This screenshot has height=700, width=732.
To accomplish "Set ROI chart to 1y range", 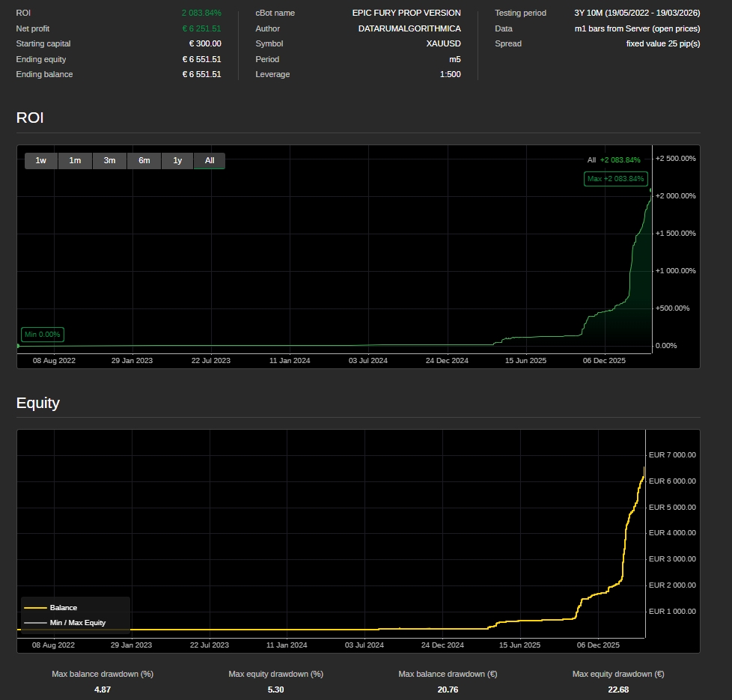I will pos(177,160).
